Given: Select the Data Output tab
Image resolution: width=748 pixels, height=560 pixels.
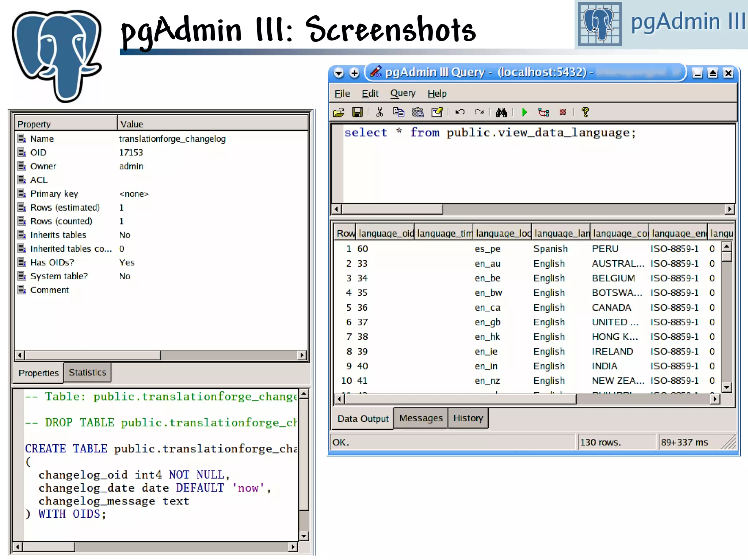Looking at the screenshot, I should [363, 419].
